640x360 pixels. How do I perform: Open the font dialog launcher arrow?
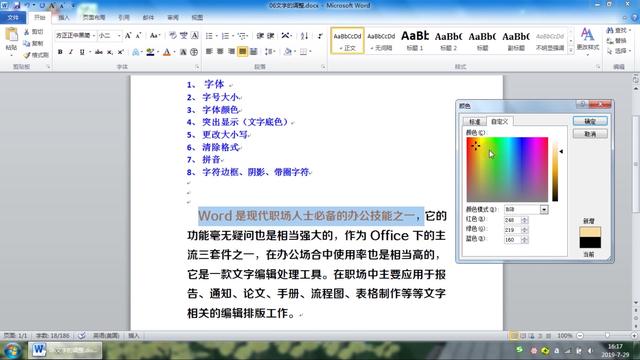pyautogui.click(x=197, y=67)
